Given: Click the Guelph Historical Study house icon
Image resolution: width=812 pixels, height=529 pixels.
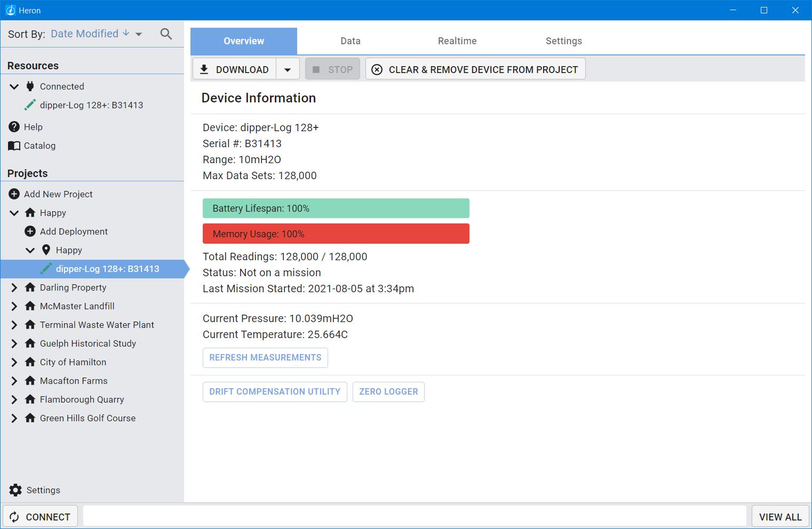Looking at the screenshot, I should (30, 343).
